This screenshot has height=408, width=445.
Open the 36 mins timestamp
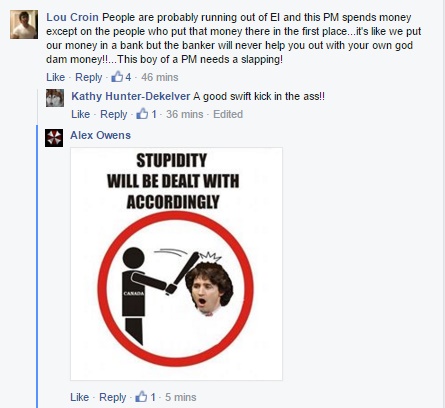click(185, 114)
